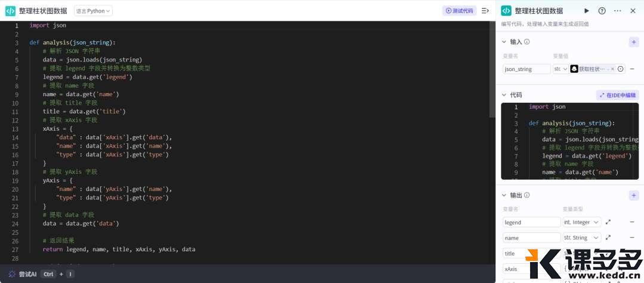Click the info icon next to 输入

tap(527, 42)
